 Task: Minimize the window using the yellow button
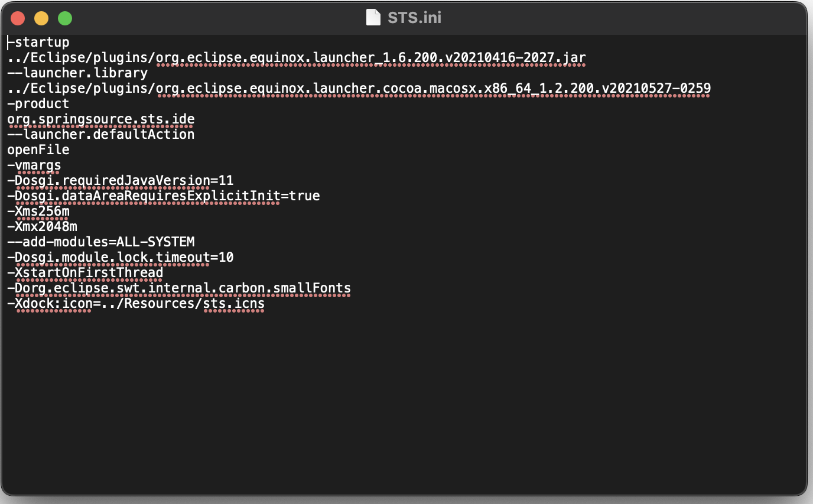click(41, 18)
